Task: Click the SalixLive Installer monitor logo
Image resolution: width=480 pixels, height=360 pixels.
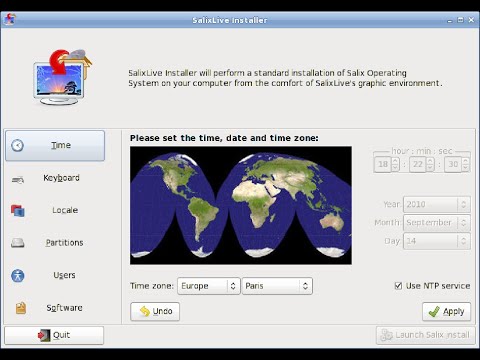Action: pyautogui.click(x=62, y=78)
